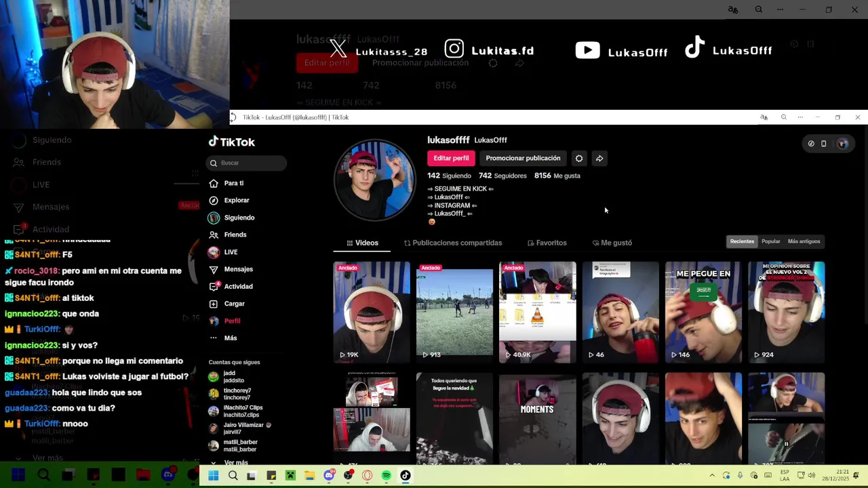Image resolution: width=868 pixels, height=488 pixels.
Task: Open the Para ti home feed
Action: point(227,183)
